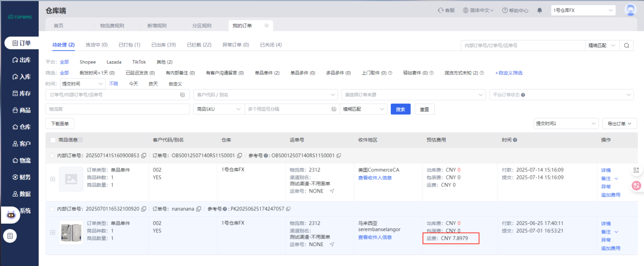
Task: Toggle the select-all checkbox in table header
Action: (x=53, y=140)
